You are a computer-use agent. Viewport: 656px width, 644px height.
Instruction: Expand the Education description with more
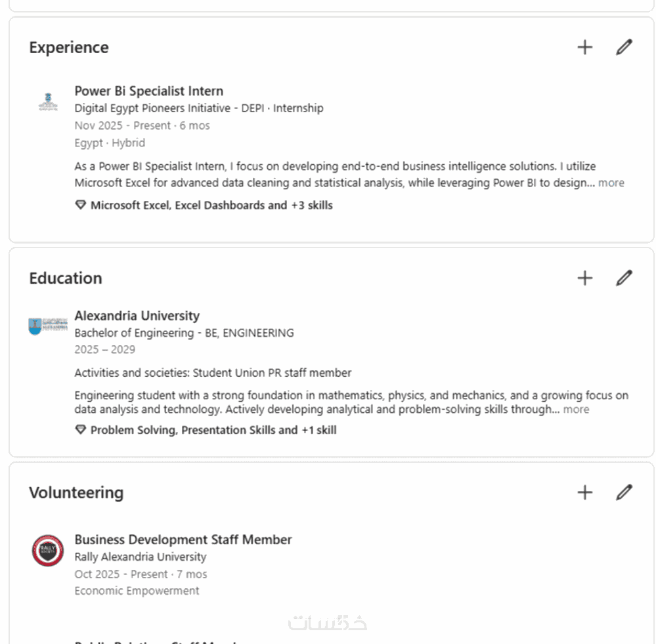pyautogui.click(x=576, y=410)
